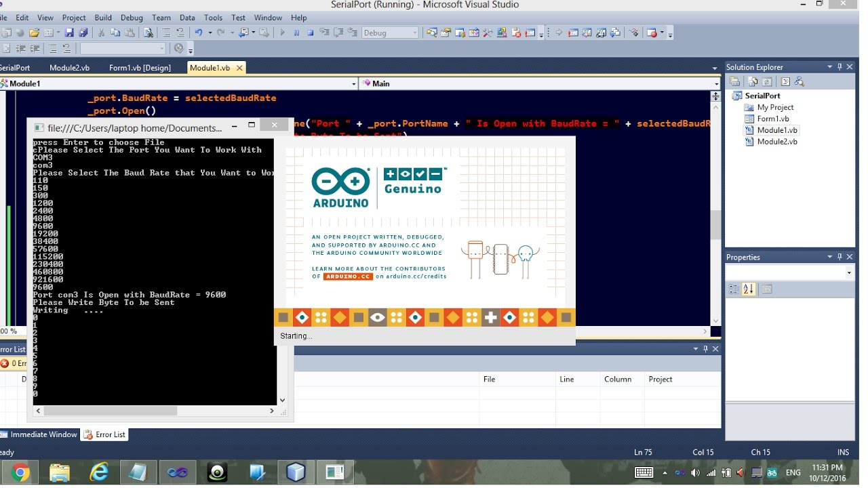Screen dimensions: 868x488
Task: Click the Chrome icon in taskbar
Action: tap(20, 472)
